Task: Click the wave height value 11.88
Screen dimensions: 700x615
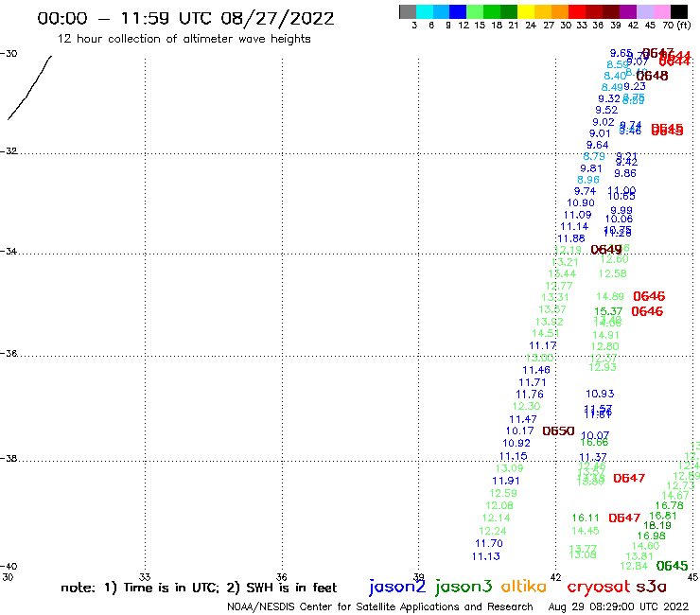Action: tap(571, 238)
